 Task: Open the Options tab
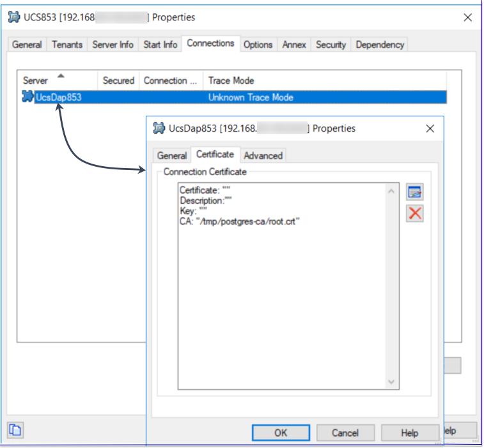pyautogui.click(x=258, y=45)
